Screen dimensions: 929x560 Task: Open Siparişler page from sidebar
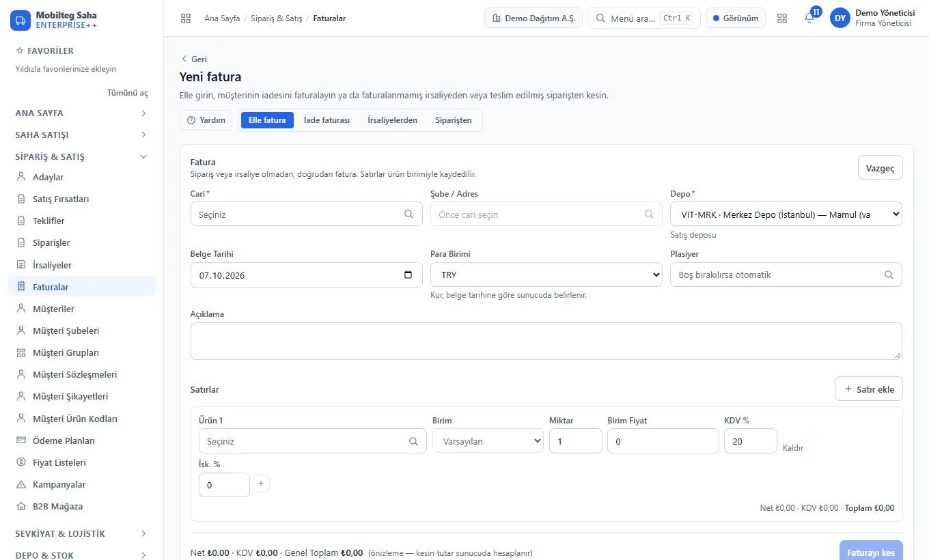[x=82, y=242]
